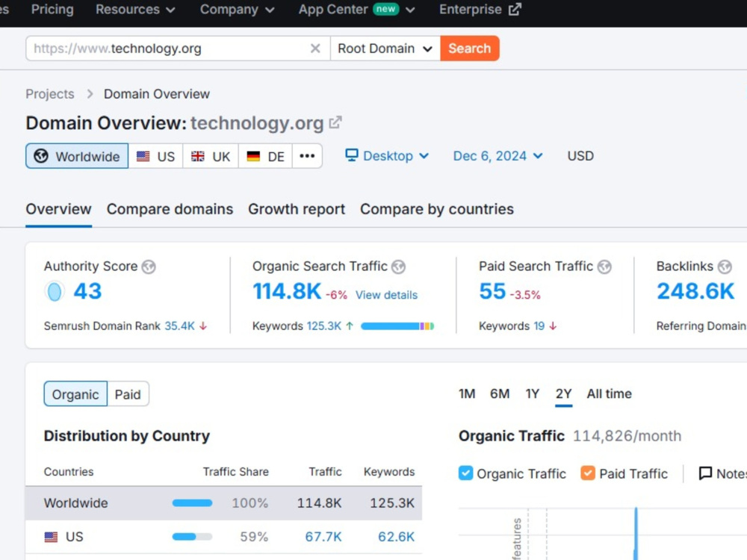Toggle the Paid Traffic checkbox
This screenshot has height=560, width=747.
coord(588,473)
